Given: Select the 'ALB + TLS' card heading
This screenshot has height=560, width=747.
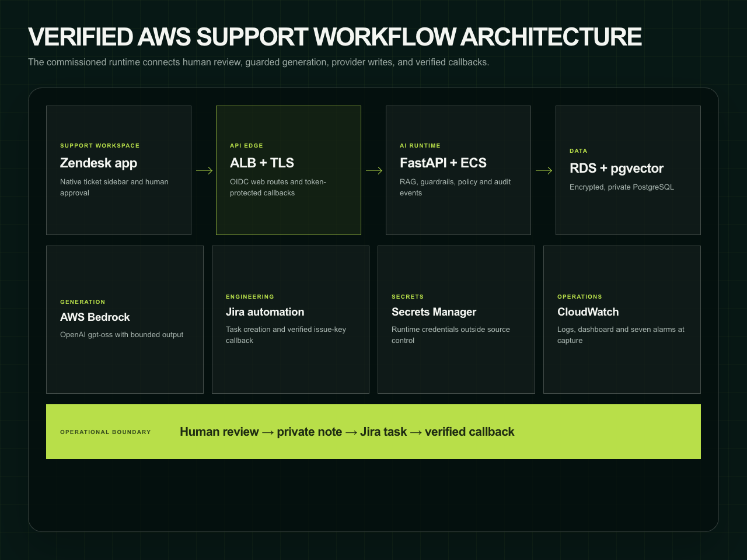Looking at the screenshot, I should click(x=262, y=163).
